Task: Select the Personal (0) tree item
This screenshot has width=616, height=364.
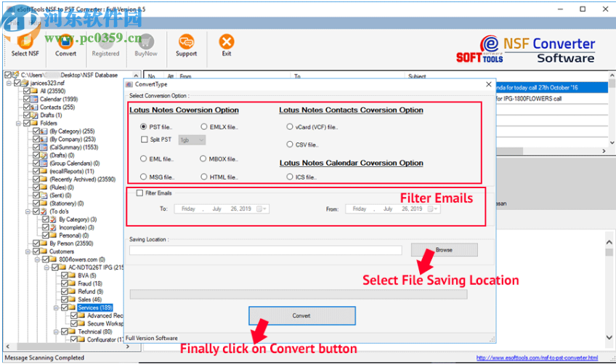Action: 74,235
